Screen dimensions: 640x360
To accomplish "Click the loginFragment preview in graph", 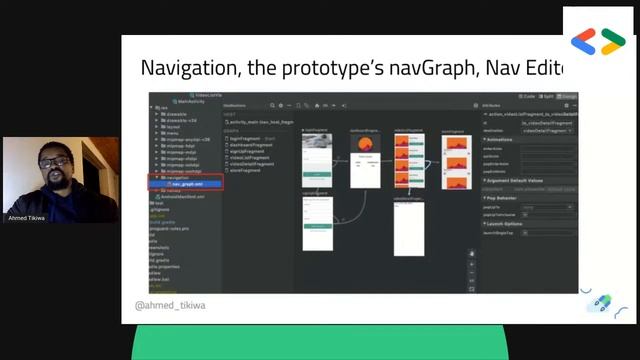I will [x=317, y=160].
